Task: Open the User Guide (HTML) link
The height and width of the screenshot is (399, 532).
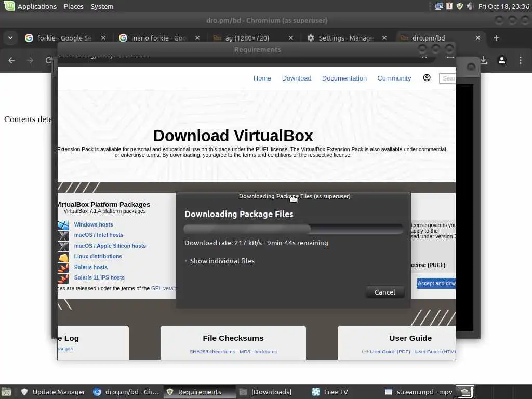Action: pos(435,352)
